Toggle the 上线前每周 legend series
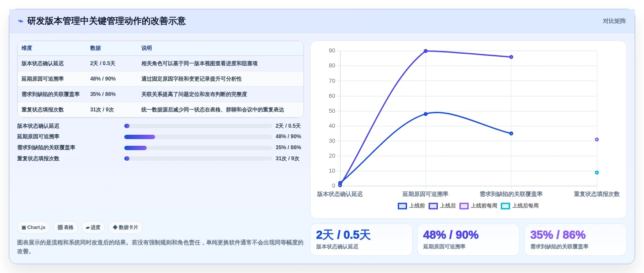 pos(478,206)
